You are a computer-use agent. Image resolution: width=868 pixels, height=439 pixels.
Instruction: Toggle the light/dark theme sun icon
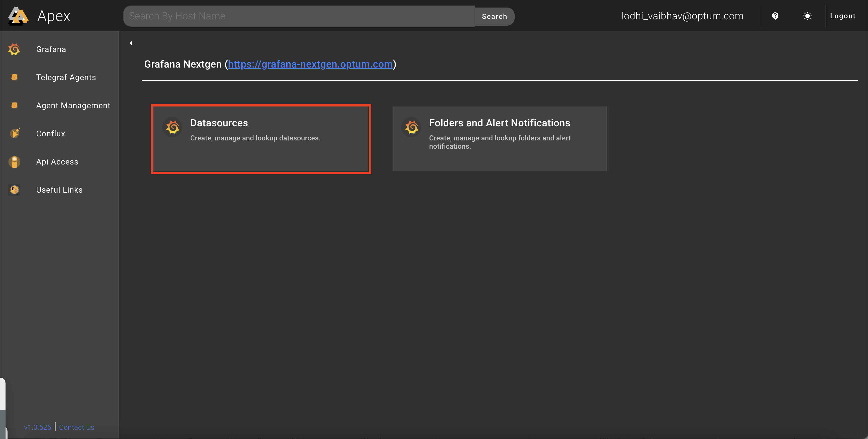807,16
